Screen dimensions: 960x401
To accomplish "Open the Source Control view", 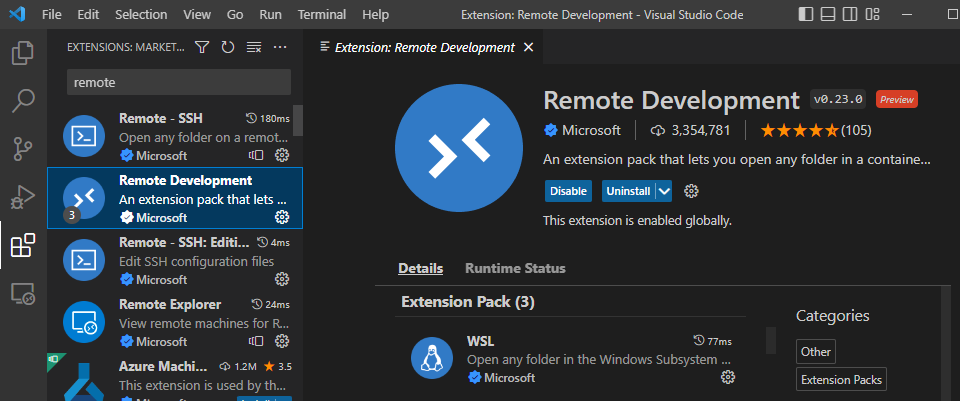I will pos(23,149).
